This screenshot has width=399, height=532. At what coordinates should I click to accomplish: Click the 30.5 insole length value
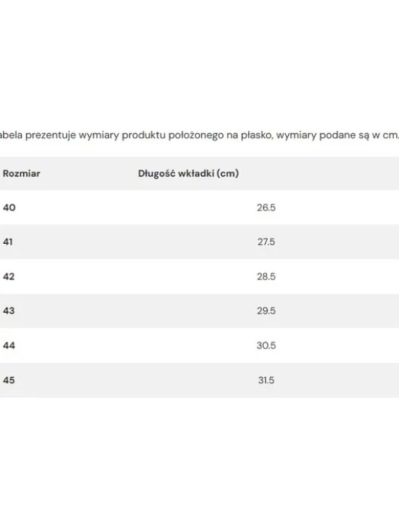click(x=266, y=345)
